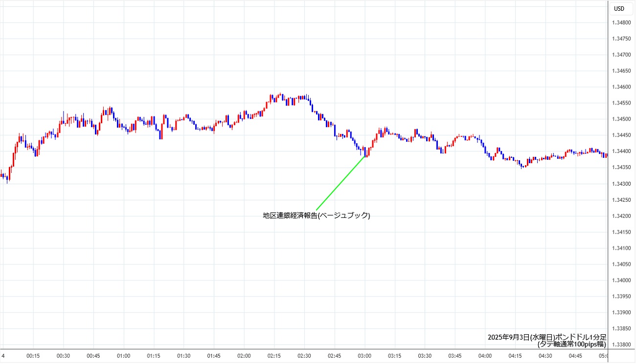Select price axis value 1.34350
Viewport: 636px width, 364px height.
pos(621,168)
